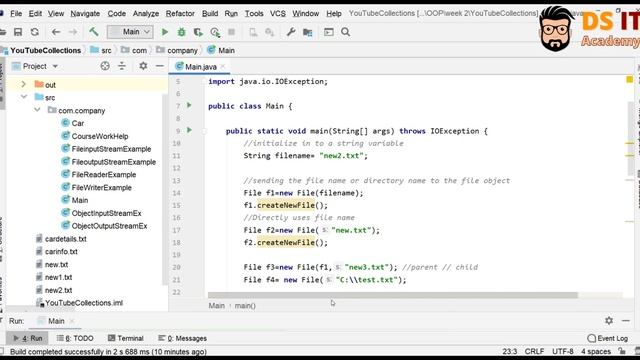Open Project panel gear options
The width and height of the screenshot is (640, 360).
click(x=143, y=65)
